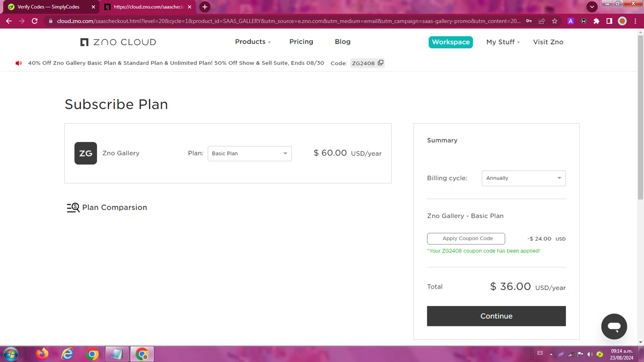This screenshot has height=362, width=644.
Task: Open browser extensions puzzle icon
Action: pos(596,21)
